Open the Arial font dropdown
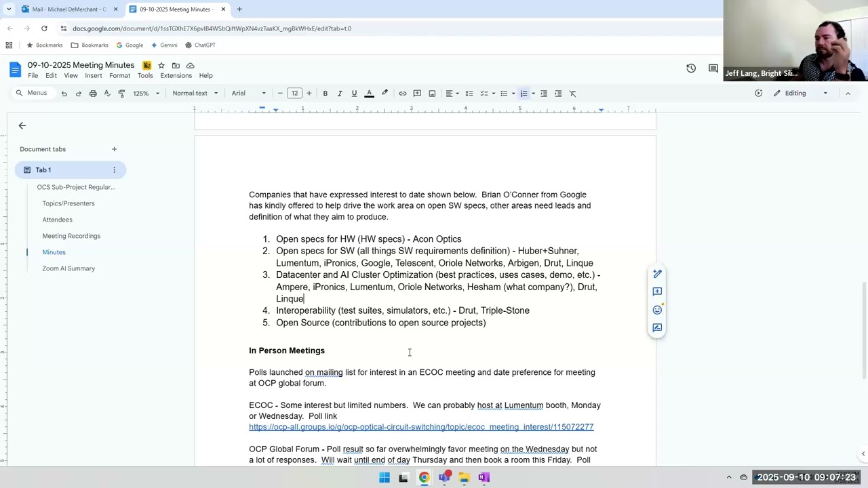This screenshot has width=868, height=488. point(249,94)
